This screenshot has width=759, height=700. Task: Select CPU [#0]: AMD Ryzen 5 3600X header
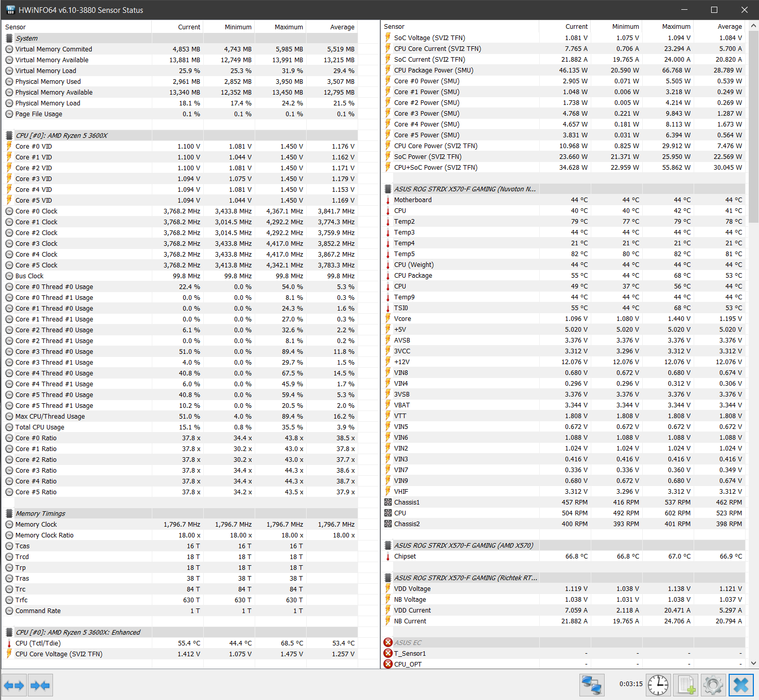180,135
